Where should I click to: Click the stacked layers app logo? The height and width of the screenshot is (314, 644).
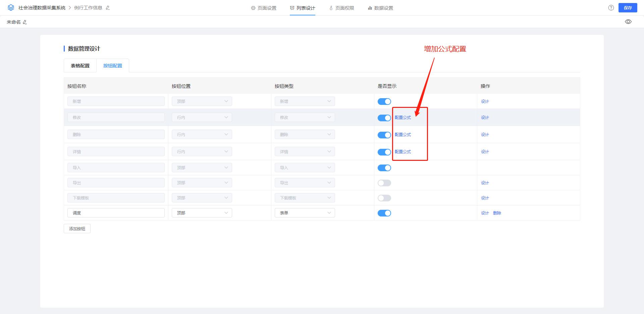(11, 8)
